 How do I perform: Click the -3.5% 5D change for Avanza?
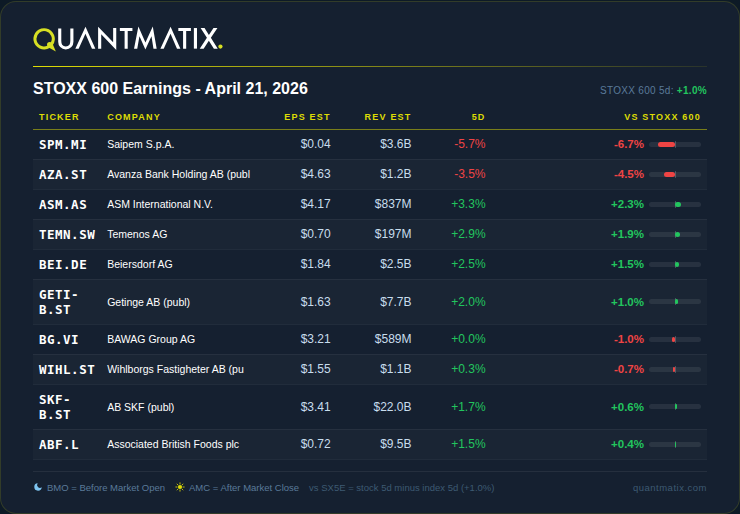470,174
